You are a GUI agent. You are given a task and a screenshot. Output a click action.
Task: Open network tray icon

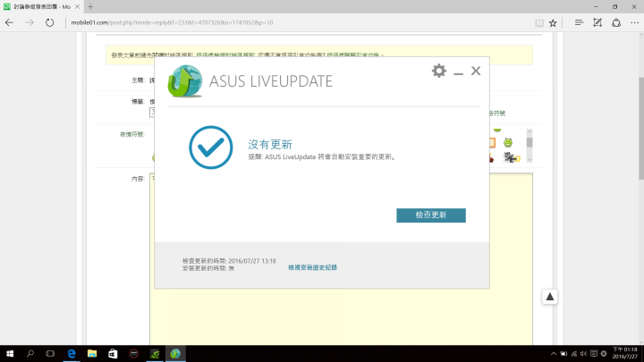click(x=573, y=353)
